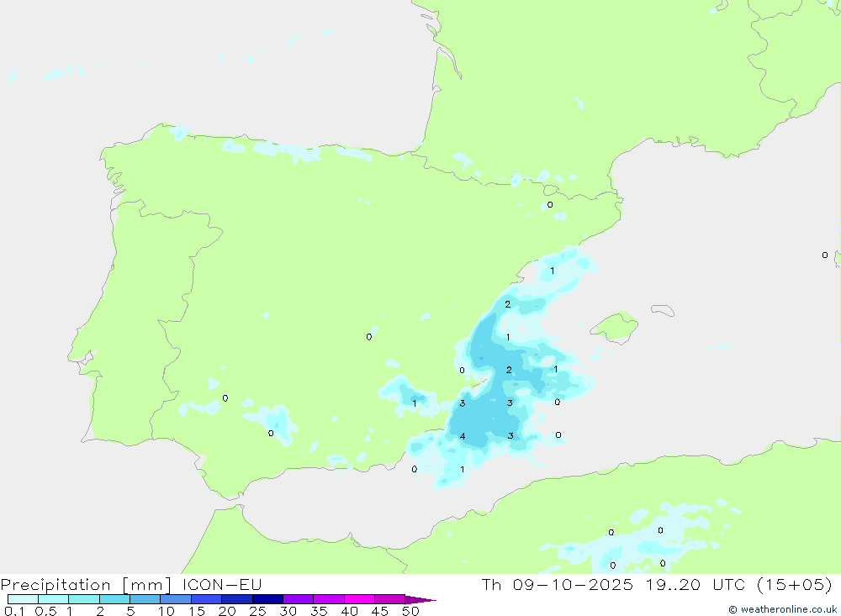This screenshot has width=841, height=616.
Task: Select the 10–15 mm blue legend swatch
Action: pyautogui.click(x=176, y=599)
